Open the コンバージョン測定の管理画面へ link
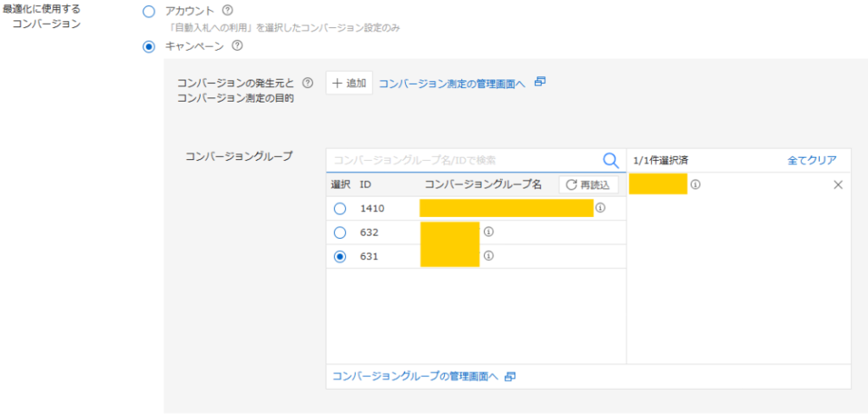This screenshot has height=416, width=868. coord(452,83)
